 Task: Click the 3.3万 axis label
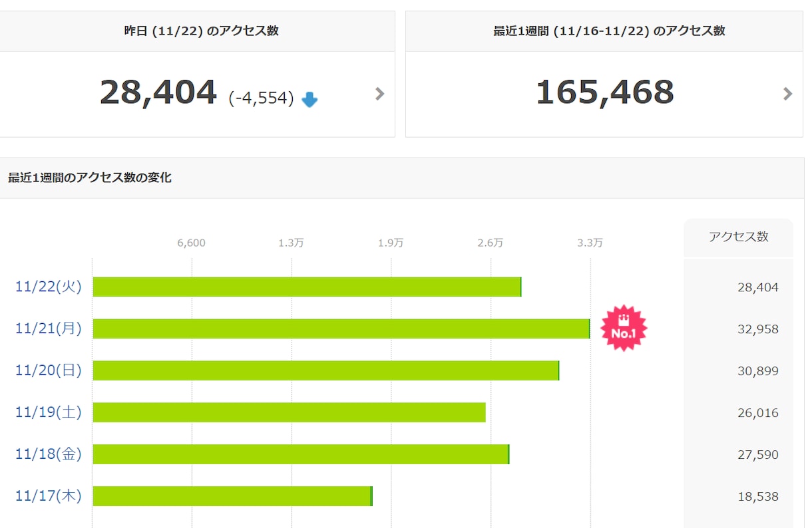590,243
